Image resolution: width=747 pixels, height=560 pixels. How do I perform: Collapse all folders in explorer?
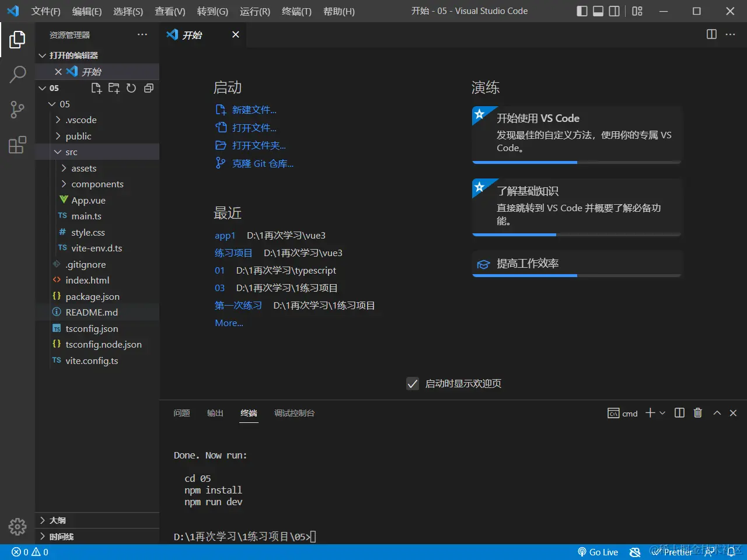coord(149,88)
